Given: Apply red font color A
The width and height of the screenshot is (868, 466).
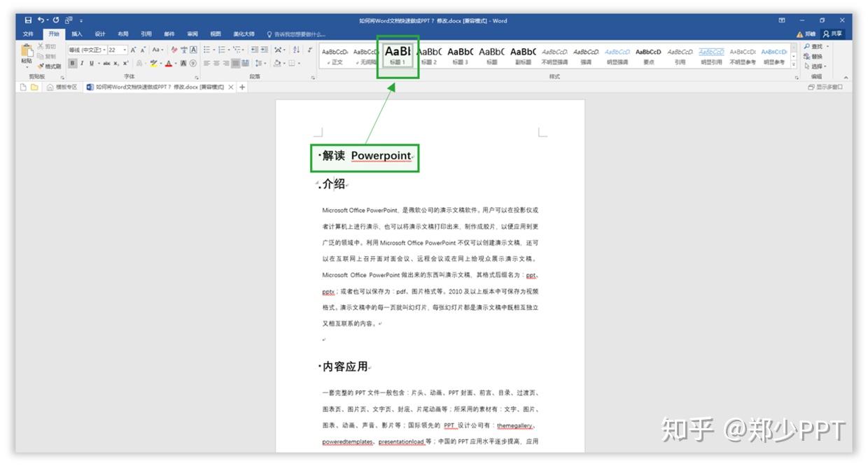Looking at the screenshot, I should pyautogui.click(x=169, y=64).
